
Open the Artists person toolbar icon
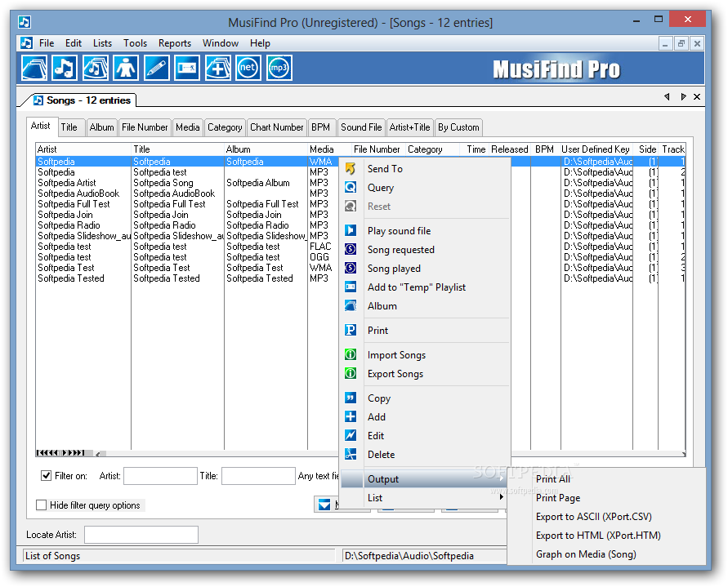pos(126,68)
